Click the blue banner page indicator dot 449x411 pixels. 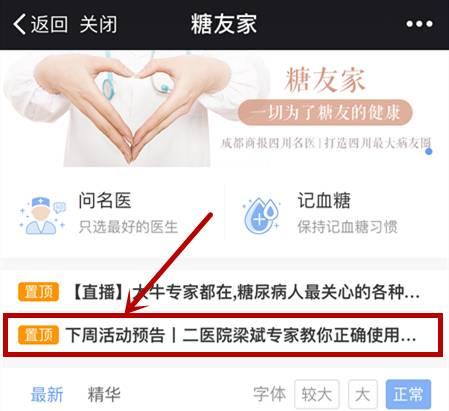pyautogui.click(x=429, y=151)
